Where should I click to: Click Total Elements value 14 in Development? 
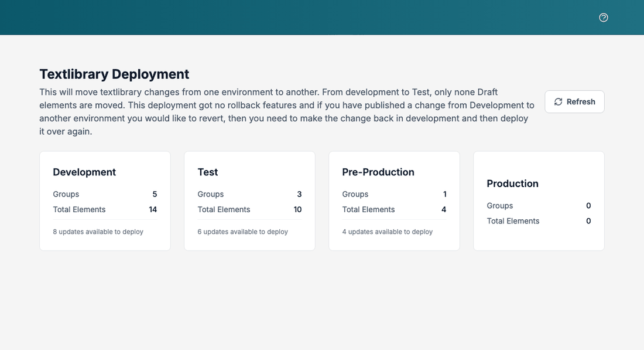coord(153,209)
